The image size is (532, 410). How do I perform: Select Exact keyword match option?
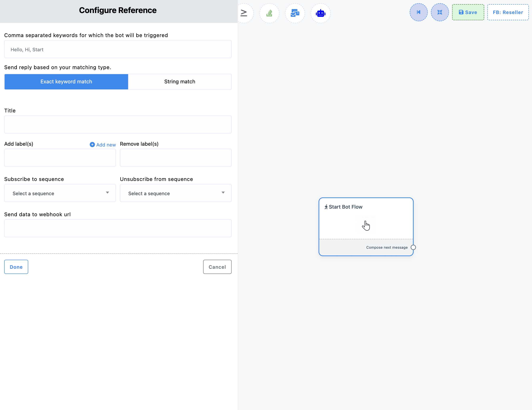(66, 82)
